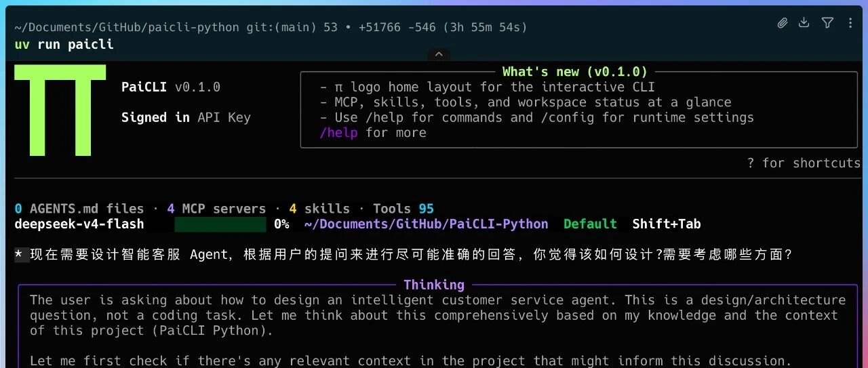Image resolution: width=868 pixels, height=368 pixels.
Task: Click the 'π logo home layout' changelog line
Action: 488,87
